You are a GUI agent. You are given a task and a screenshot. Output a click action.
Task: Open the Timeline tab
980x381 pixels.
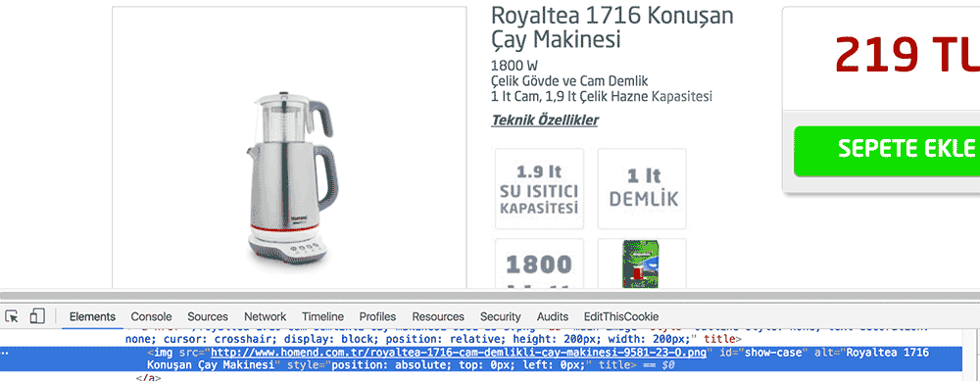click(x=322, y=316)
